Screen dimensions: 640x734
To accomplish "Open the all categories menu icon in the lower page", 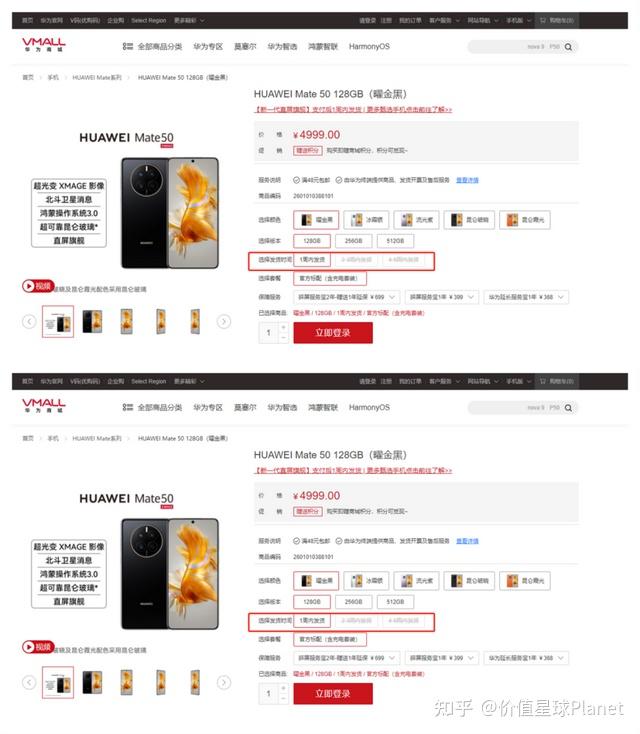I will [x=127, y=407].
